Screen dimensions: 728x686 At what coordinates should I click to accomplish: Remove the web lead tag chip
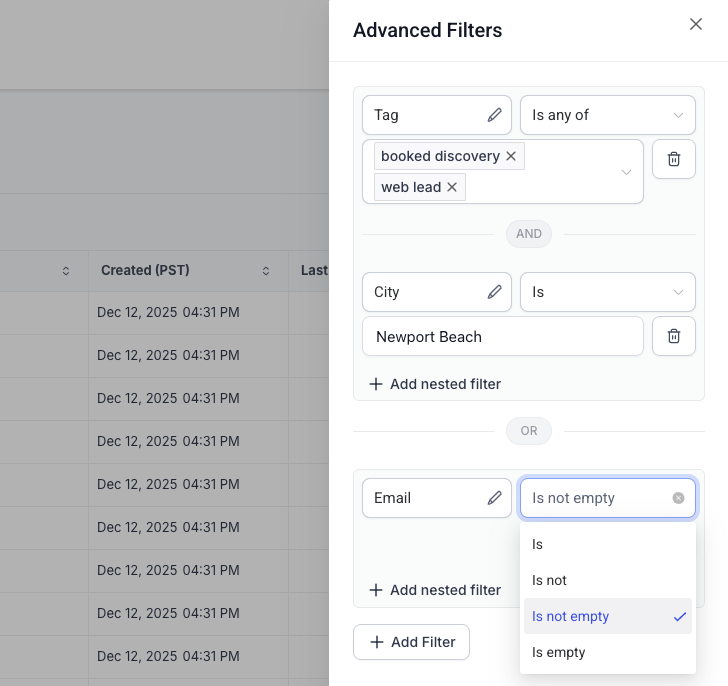click(x=452, y=187)
